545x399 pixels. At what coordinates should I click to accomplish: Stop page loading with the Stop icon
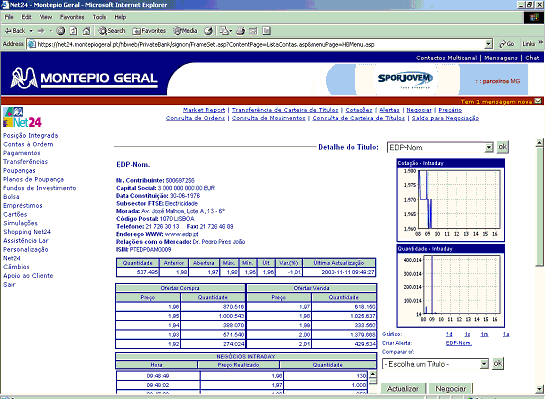click(x=60, y=31)
